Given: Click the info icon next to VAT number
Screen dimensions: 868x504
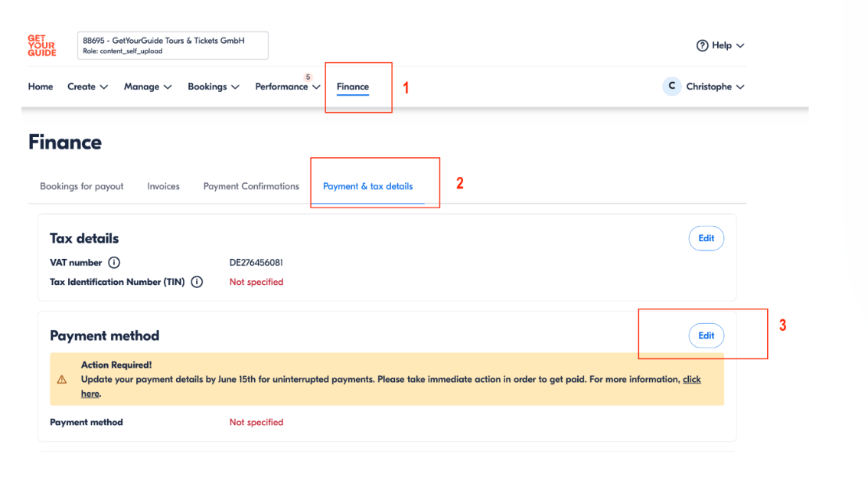Looking at the screenshot, I should (114, 263).
